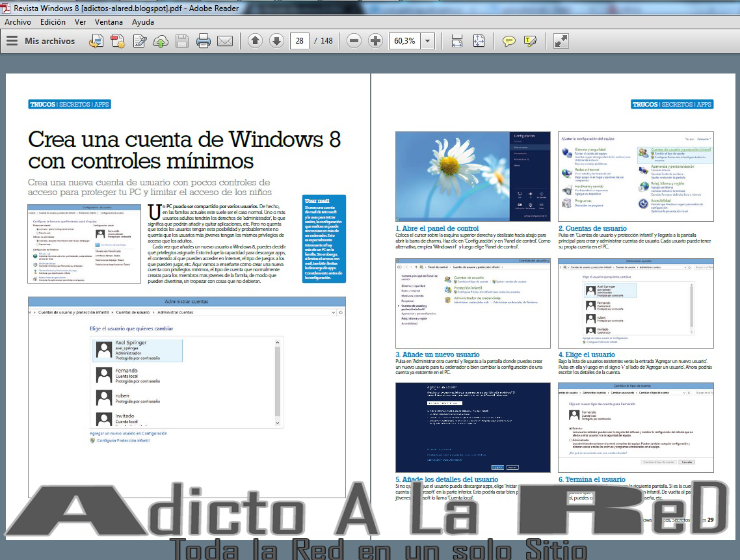
Task: Click the left page TRUCOS | SECRETOS | APPS tag
Action: pos(70,104)
